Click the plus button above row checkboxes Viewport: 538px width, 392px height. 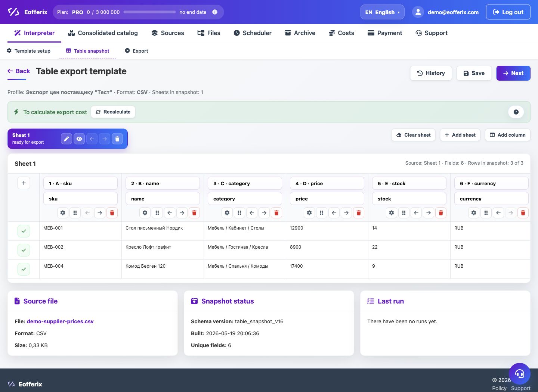tap(24, 183)
